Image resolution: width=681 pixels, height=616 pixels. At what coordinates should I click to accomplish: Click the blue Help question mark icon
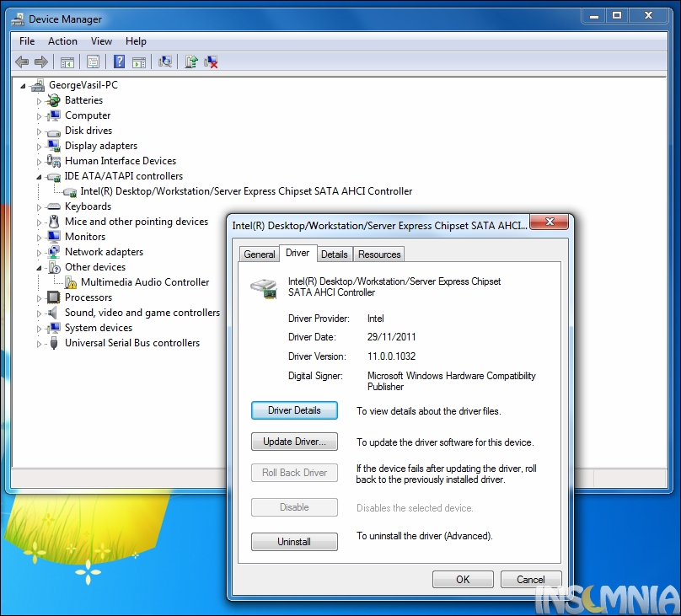point(119,62)
